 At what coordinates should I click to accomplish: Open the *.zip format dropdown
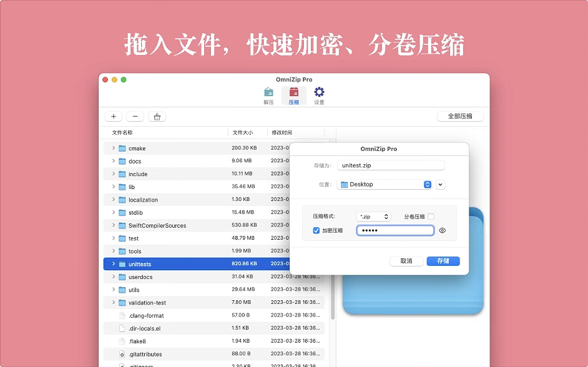[x=373, y=217]
